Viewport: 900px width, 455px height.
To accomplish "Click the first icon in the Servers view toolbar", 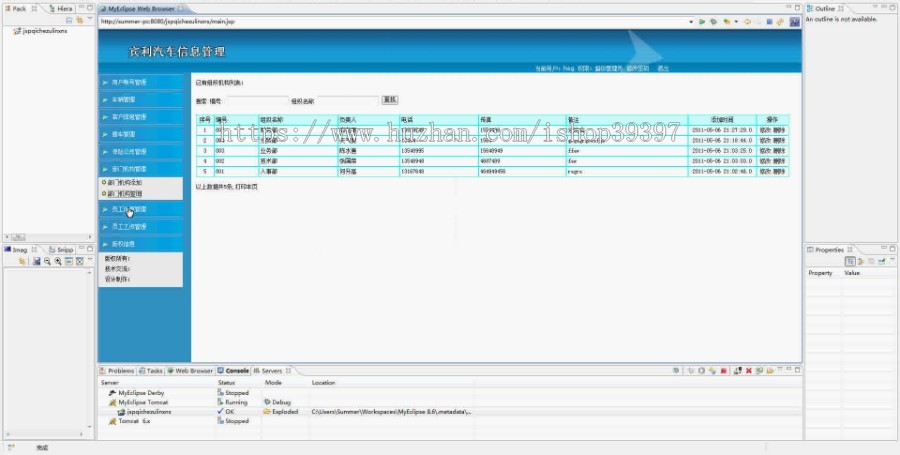I will 676,371.
